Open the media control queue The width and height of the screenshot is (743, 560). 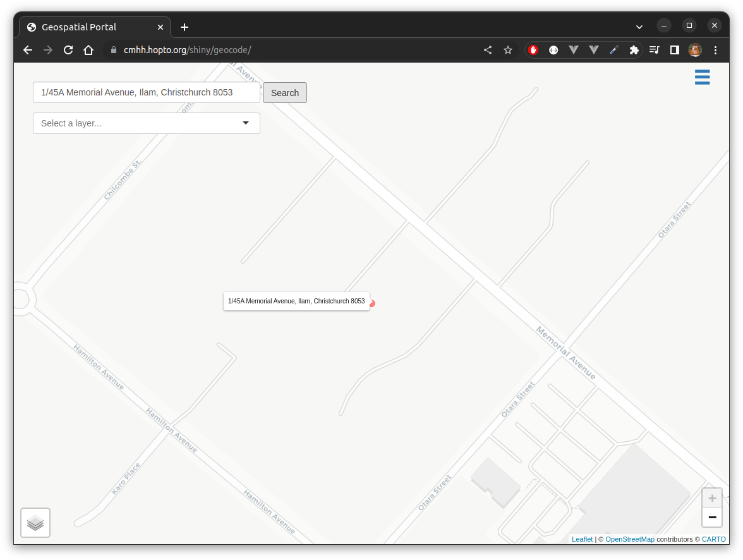[x=655, y=50]
